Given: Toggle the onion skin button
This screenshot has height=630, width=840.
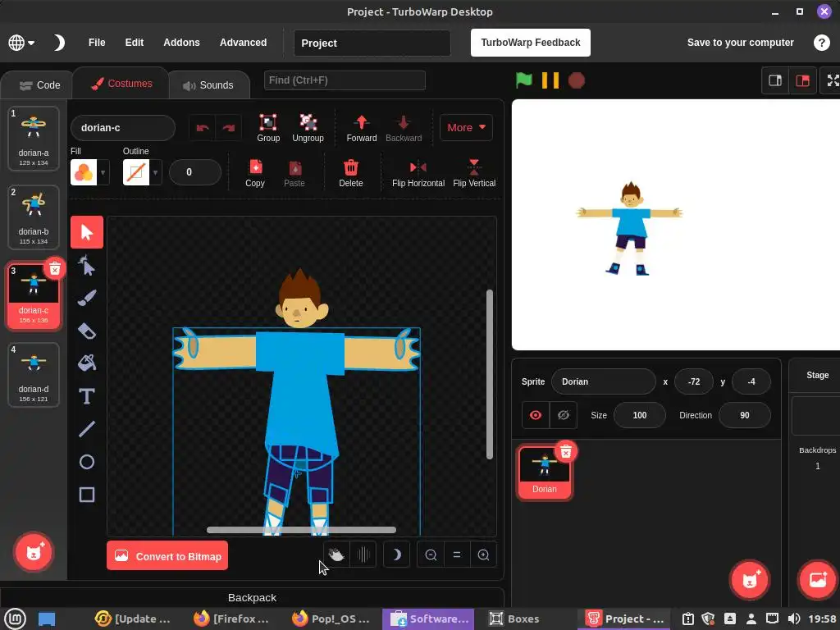Looking at the screenshot, I should (x=336, y=555).
